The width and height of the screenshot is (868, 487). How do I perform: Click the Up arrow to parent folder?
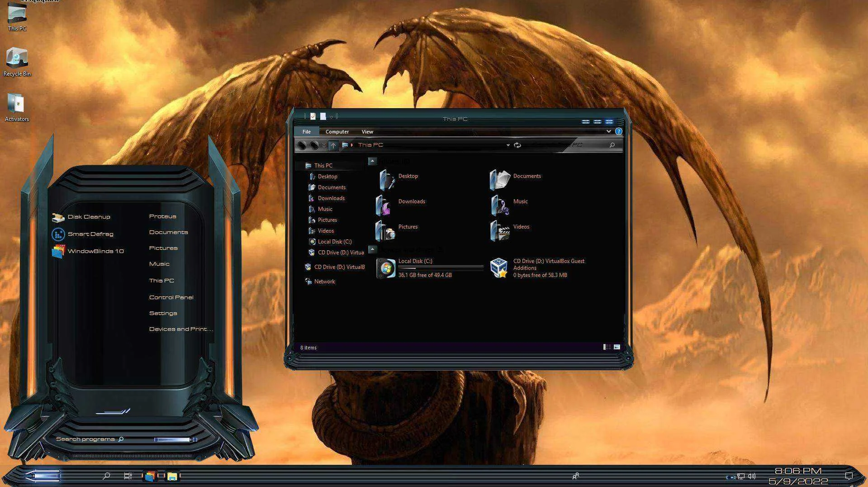pos(333,145)
